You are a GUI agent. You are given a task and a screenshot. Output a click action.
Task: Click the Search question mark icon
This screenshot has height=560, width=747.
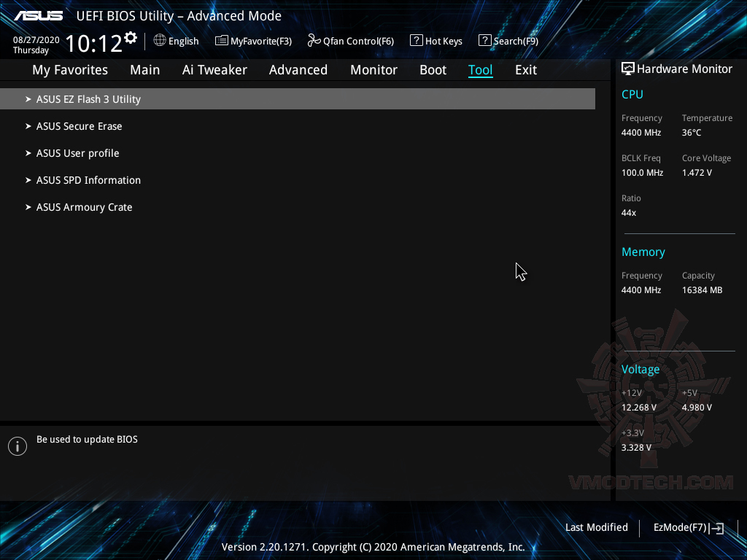(x=484, y=41)
